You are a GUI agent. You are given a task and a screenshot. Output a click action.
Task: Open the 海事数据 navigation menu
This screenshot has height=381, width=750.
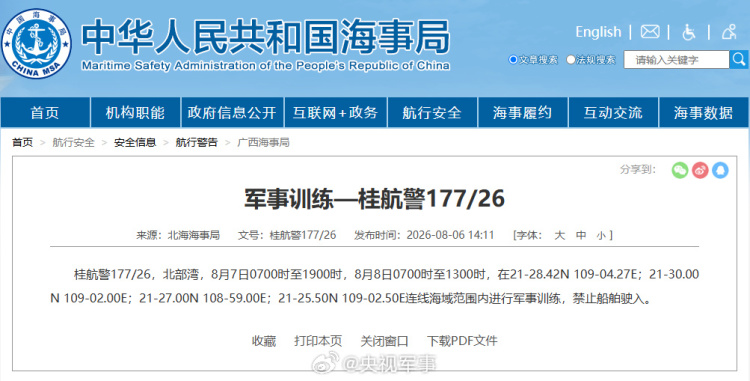point(703,112)
